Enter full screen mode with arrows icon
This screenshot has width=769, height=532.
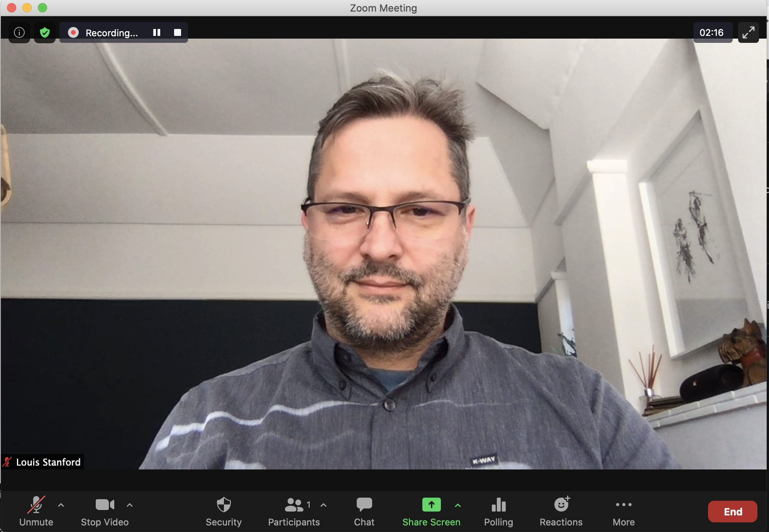coord(748,32)
